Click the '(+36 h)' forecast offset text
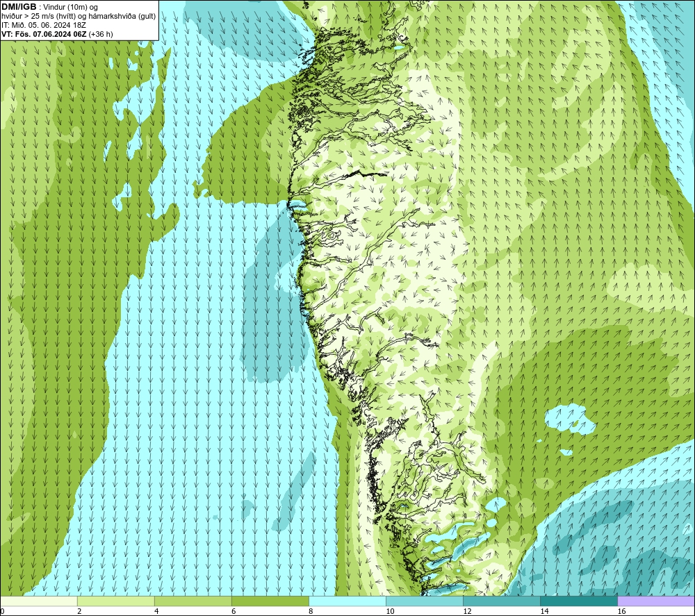This screenshot has width=695, height=616. tap(101, 34)
